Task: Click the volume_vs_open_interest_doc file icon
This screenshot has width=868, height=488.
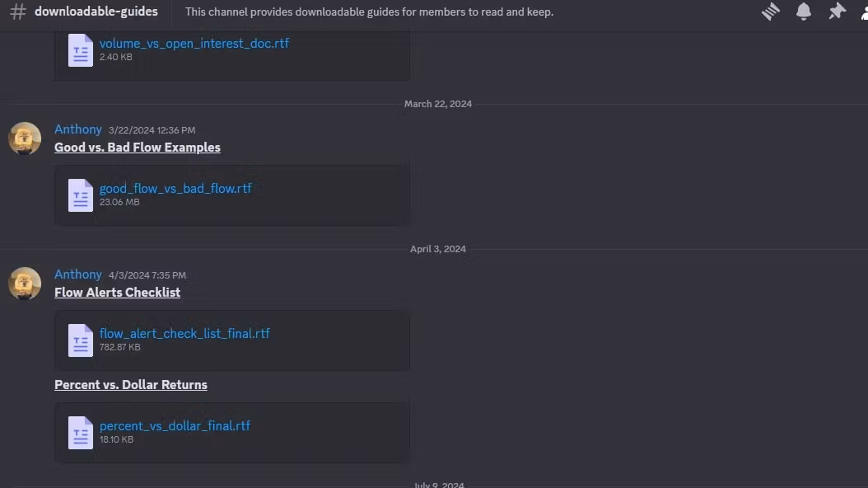Action: click(80, 50)
